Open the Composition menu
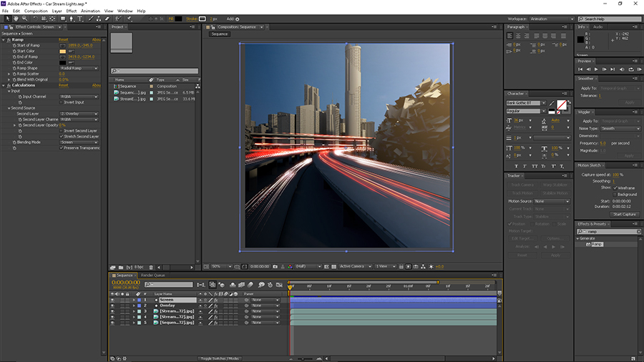 (x=36, y=11)
